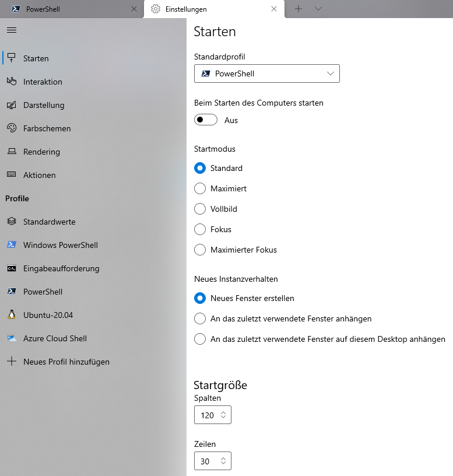Click the Standardwerte layers icon
Image resolution: width=453 pixels, height=476 pixels.
point(12,221)
